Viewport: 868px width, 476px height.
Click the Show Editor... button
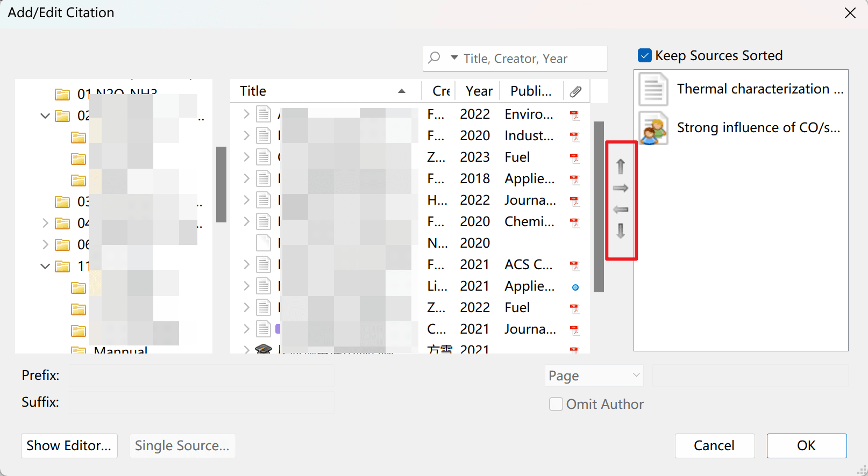(69, 446)
